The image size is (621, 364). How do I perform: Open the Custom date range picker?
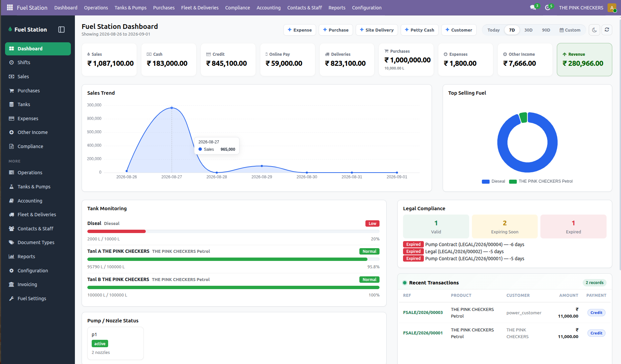[570, 30]
